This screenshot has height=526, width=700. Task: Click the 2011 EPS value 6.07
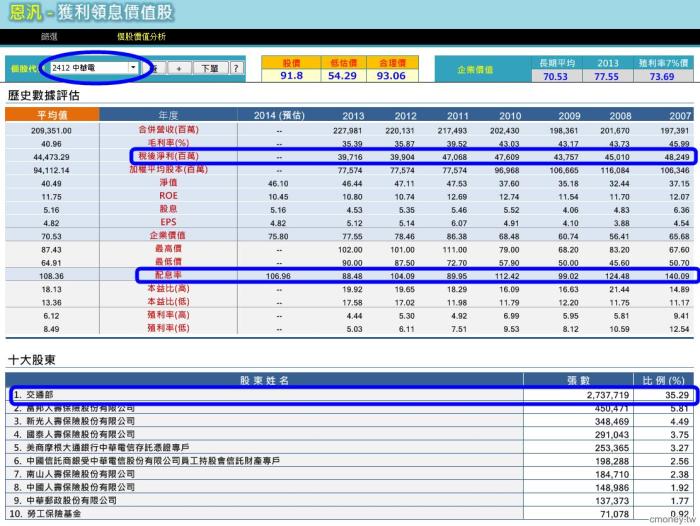point(459,223)
